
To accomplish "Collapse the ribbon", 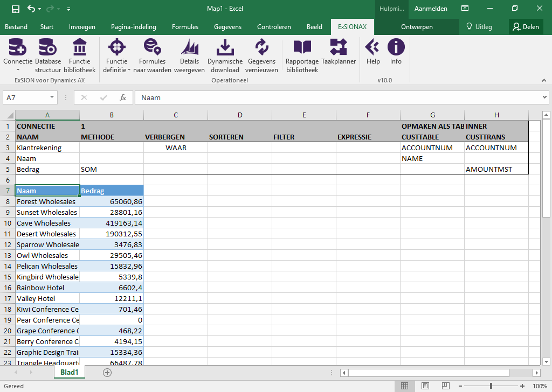I will pyautogui.click(x=544, y=81).
